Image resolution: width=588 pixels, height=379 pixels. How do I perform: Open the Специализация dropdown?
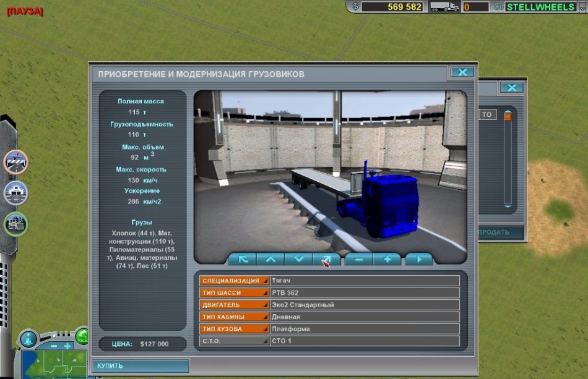coord(235,281)
